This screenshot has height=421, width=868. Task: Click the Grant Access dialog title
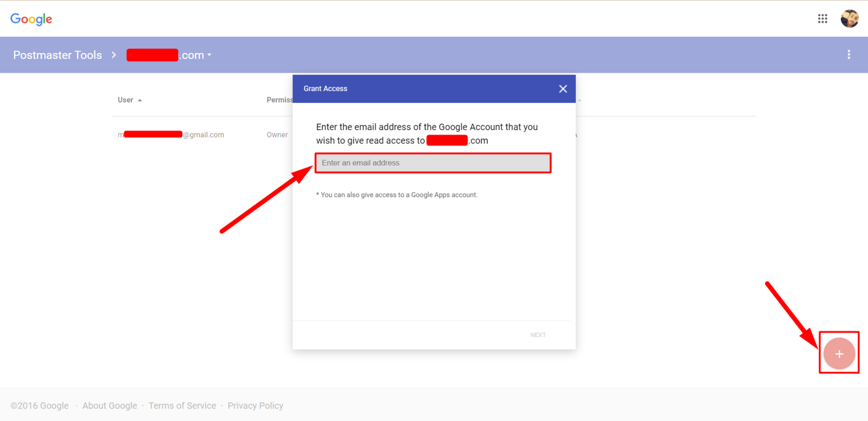(325, 88)
